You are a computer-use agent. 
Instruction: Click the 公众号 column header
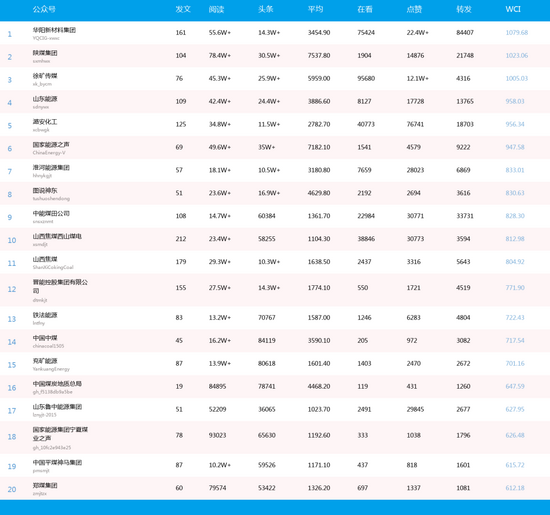(x=44, y=9)
